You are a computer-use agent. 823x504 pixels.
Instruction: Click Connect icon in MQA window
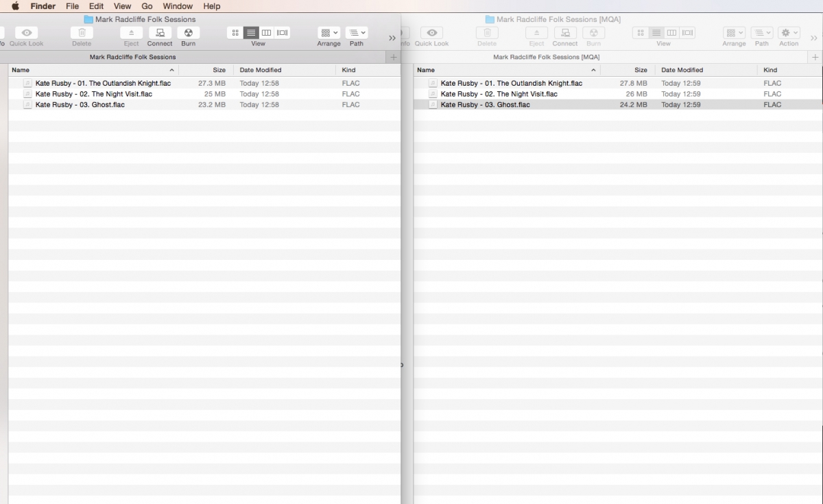[565, 32]
